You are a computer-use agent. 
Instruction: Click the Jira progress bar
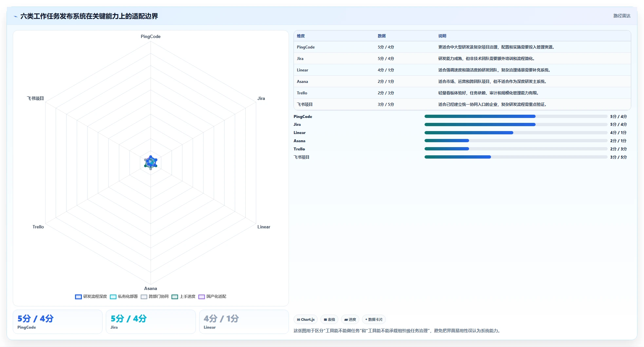[x=516, y=125]
